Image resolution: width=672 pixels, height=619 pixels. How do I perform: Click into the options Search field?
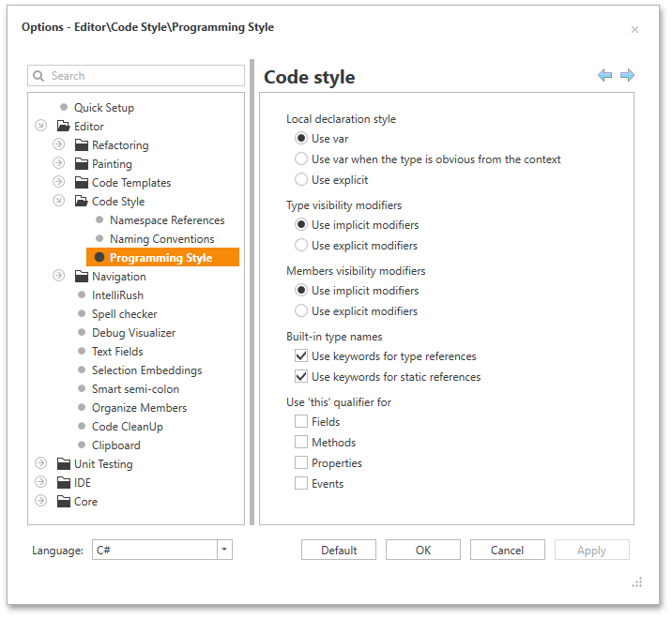click(141, 76)
